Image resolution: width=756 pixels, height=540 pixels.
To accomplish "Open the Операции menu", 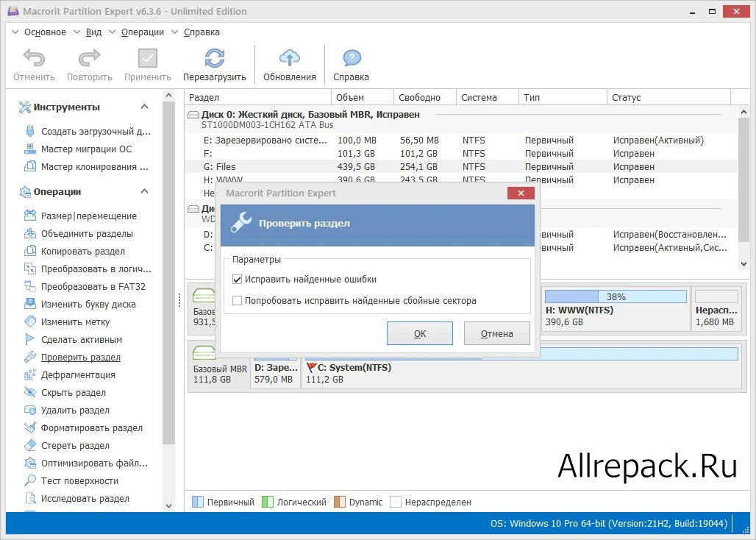I will click(x=142, y=32).
